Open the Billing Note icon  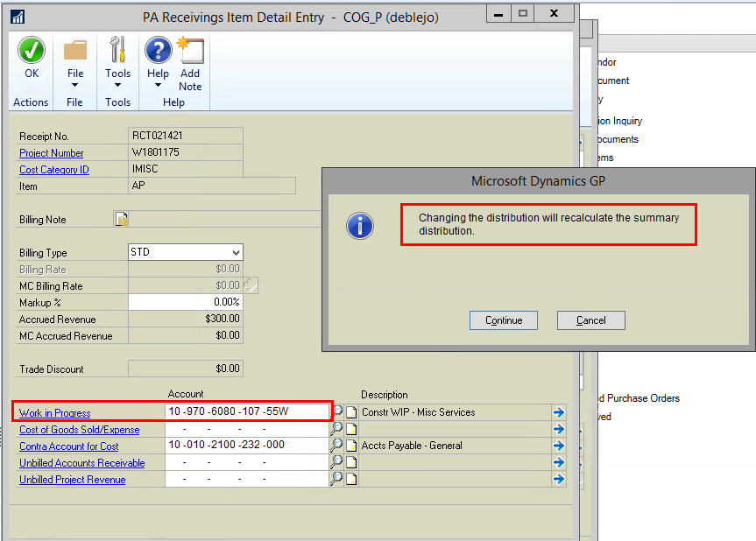[x=122, y=220]
